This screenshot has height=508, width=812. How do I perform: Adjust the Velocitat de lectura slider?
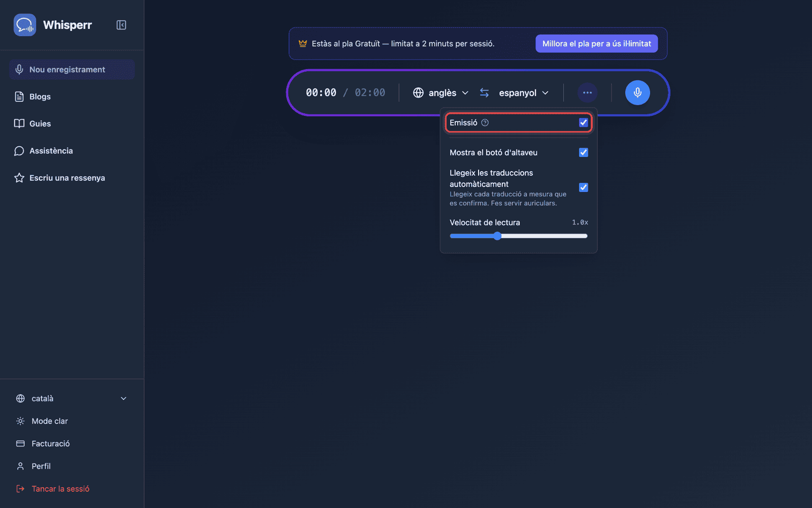pyautogui.click(x=519, y=236)
